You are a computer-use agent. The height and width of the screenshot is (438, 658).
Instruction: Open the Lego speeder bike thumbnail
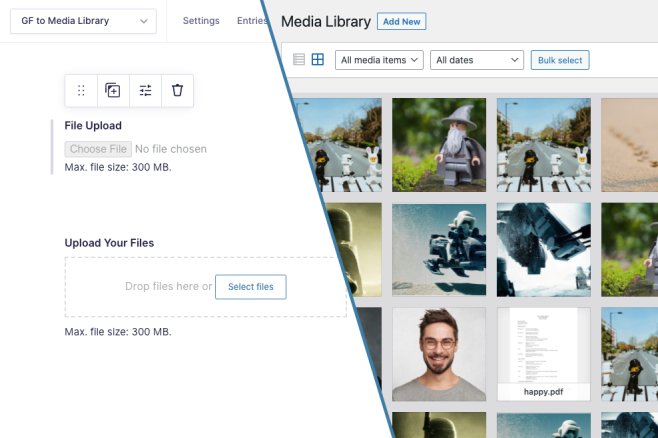439,250
